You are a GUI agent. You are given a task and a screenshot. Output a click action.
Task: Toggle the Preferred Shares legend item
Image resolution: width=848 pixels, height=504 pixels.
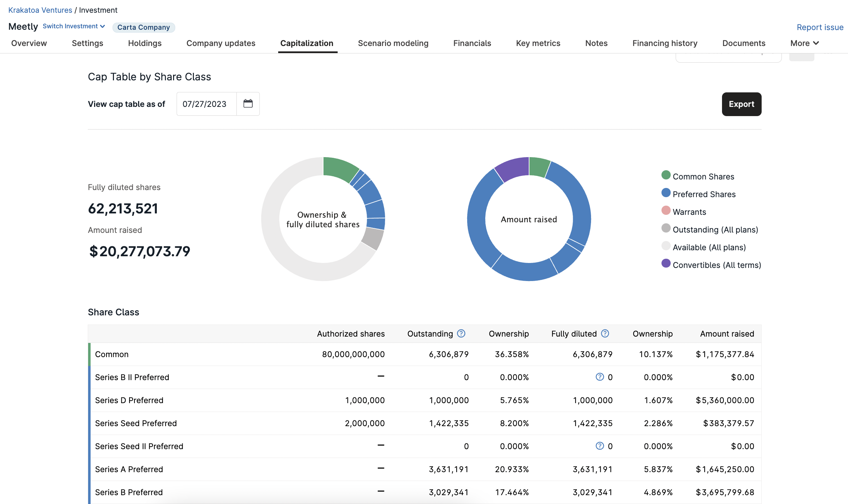704,194
